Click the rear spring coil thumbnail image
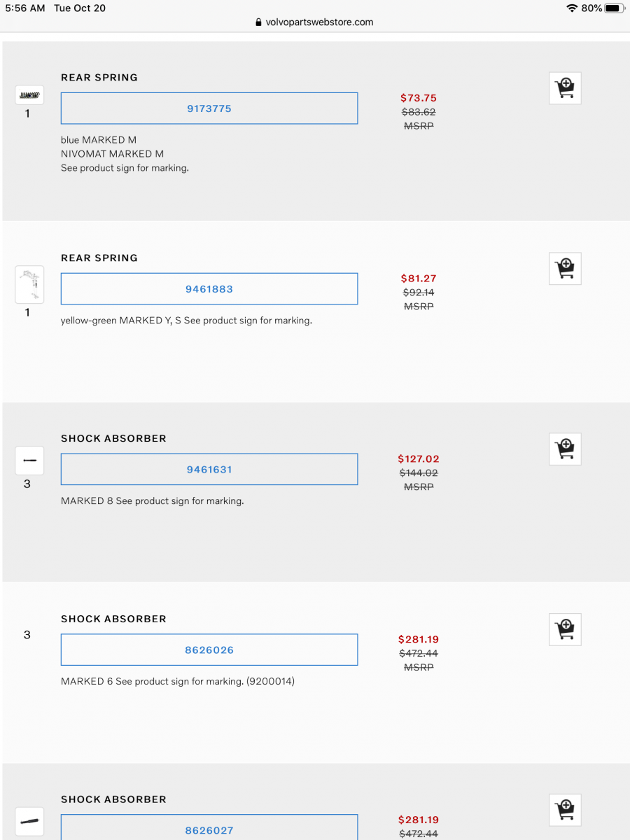Image resolution: width=630 pixels, height=840 pixels. 29,94
